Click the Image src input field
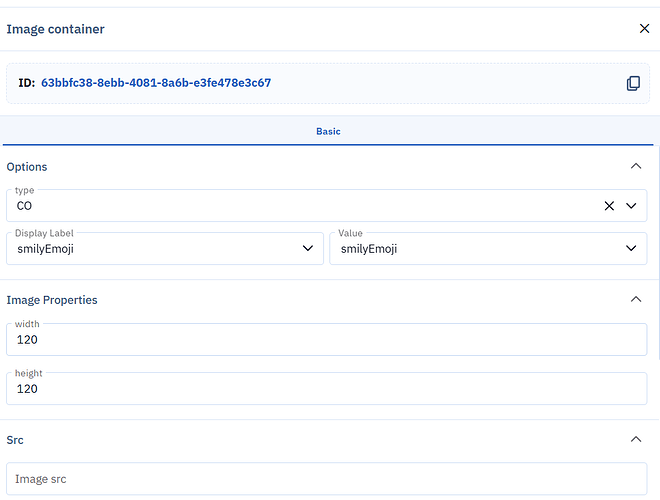This screenshot has width=660, height=500. tap(327, 479)
